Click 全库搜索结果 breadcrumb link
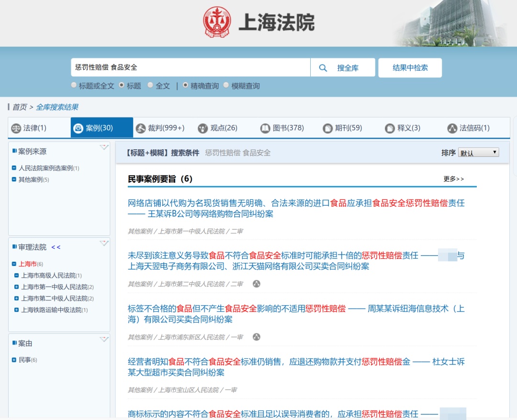The height and width of the screenshot is (420, 517). click(57, 107)
